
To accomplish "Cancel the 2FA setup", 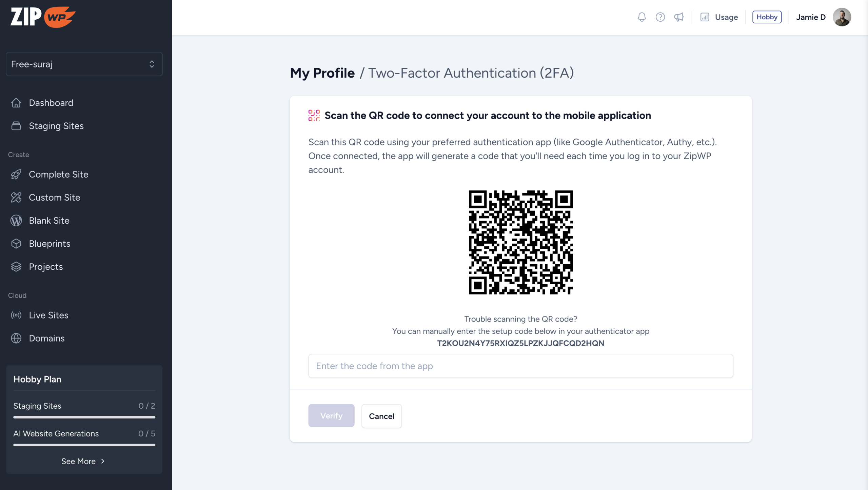I will [x=381, y=416].
